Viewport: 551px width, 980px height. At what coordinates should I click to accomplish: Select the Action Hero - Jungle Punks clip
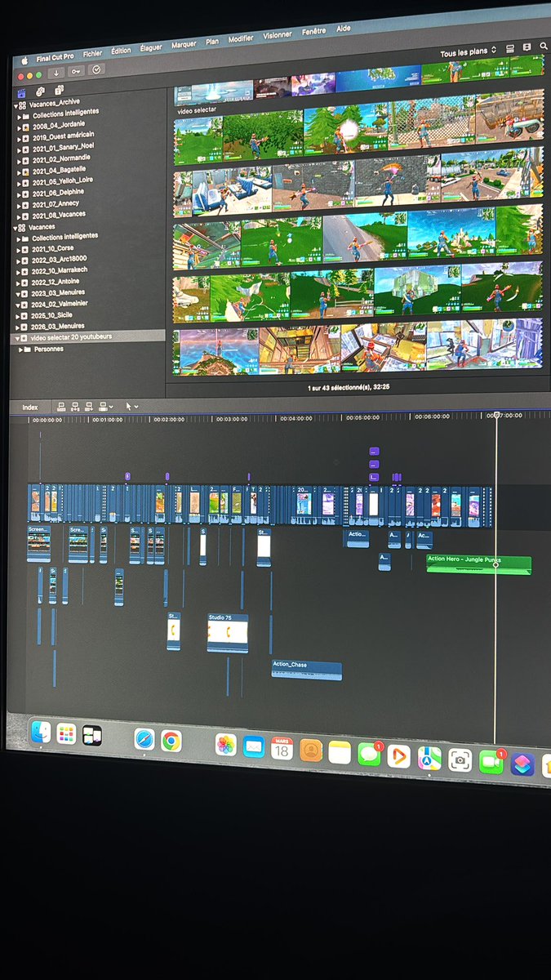(478, 563)
